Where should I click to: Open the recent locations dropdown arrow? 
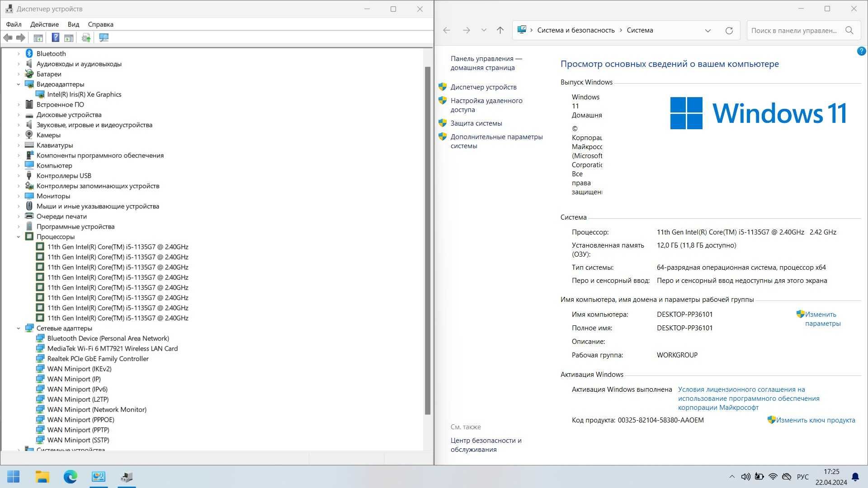(484, 30)
